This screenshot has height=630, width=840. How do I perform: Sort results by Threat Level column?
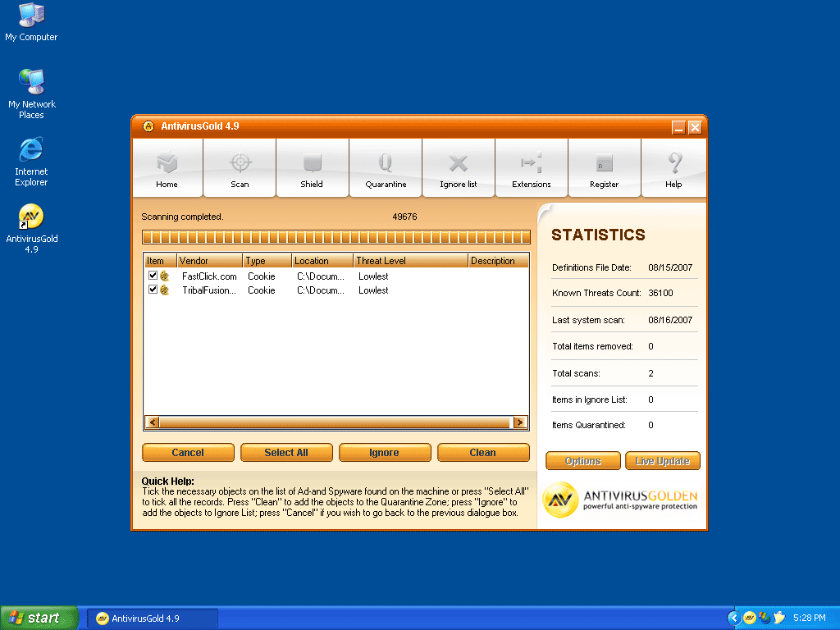[x=410, y=261]
